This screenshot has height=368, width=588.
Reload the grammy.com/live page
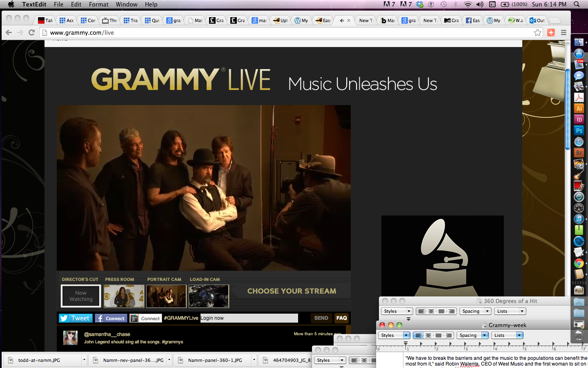[31, 32]
